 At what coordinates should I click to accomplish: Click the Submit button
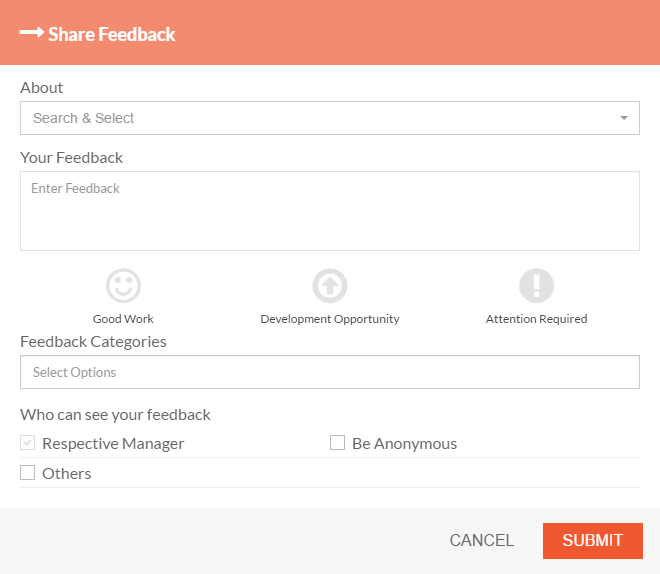[593, 541]
